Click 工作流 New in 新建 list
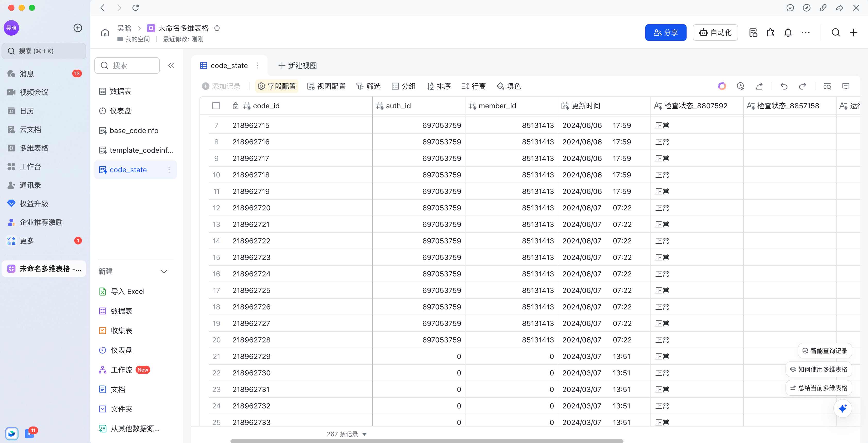The height and width of the screenshot is (443, 868). pos(136,370)
